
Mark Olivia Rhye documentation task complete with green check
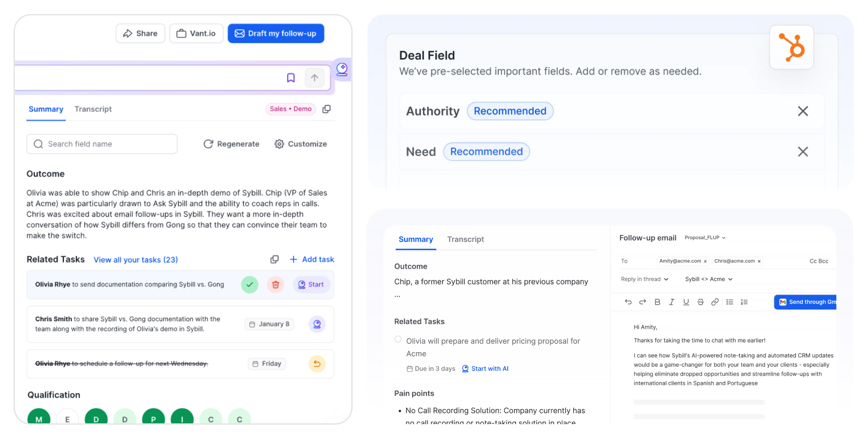(250, 284)
